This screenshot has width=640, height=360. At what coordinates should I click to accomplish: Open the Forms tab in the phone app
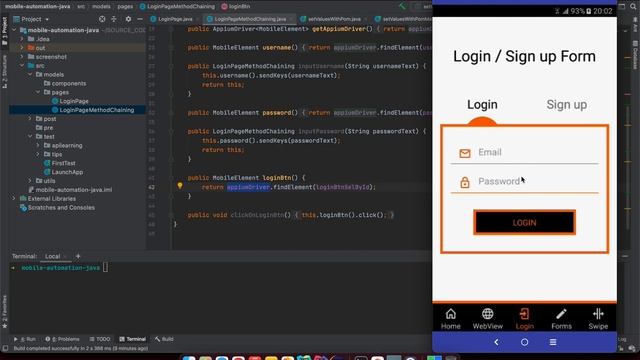coord(561,319)
